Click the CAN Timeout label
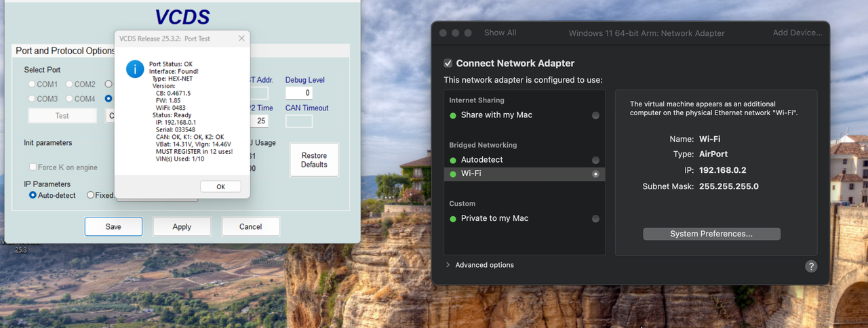The width and height of the screenshot is (868, 328). pos(307,108)
